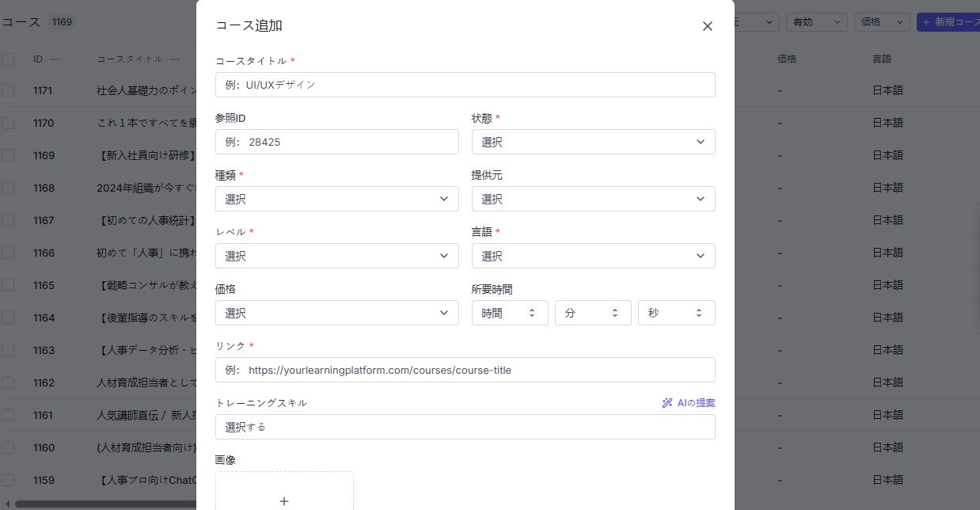Open the トレーニングスキル selection field

click(x=465, y=427)
